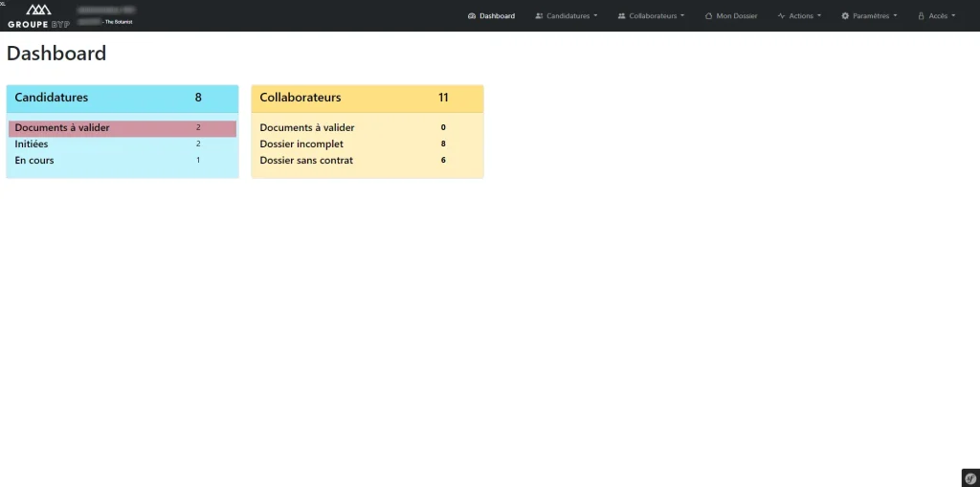Click the speedometer icon beside Dashboard
Viewport: 980px width, 487px height.
[x=472, y=16]
